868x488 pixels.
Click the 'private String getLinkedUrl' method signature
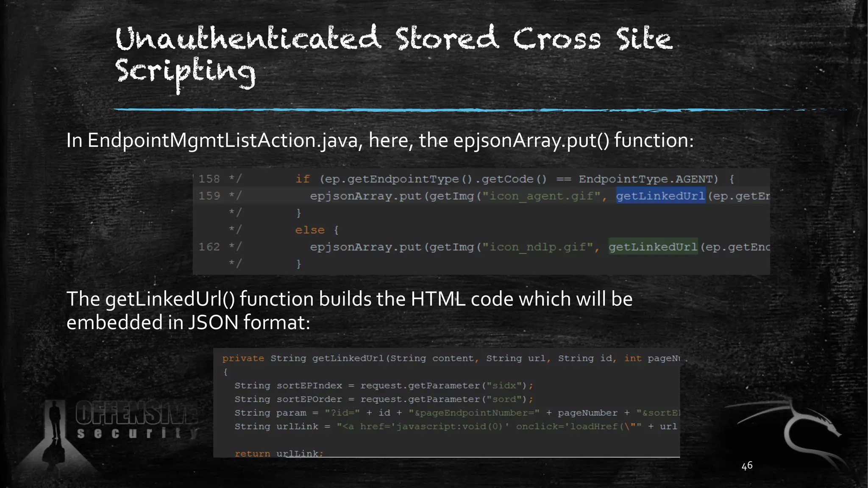(451, 358)
